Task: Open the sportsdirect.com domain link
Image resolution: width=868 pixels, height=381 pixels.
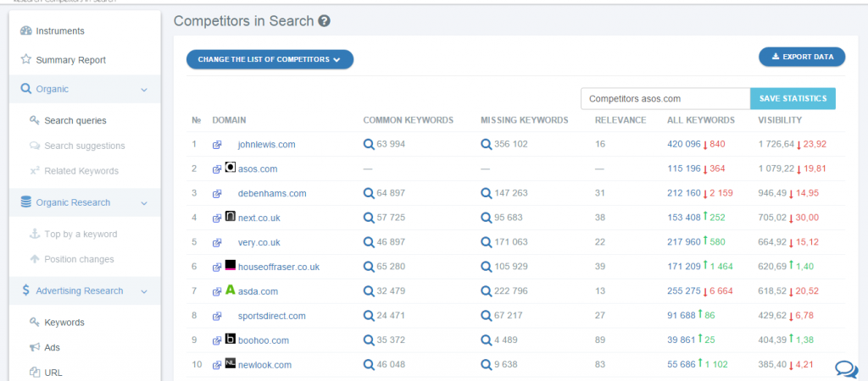Action: pyautogui.click(x=272, y=317)
